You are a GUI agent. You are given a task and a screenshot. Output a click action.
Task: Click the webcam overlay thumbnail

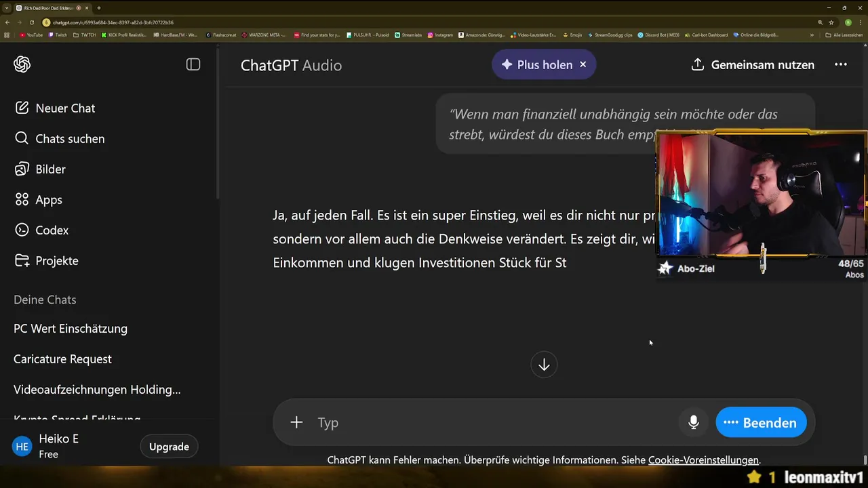point(762,195)
